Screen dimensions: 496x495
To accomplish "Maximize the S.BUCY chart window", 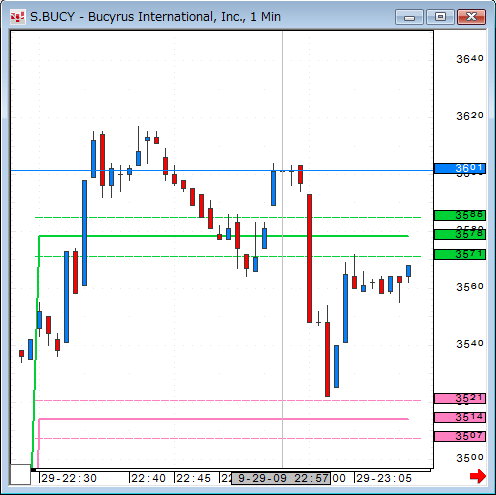I will [x=440, y=17].
